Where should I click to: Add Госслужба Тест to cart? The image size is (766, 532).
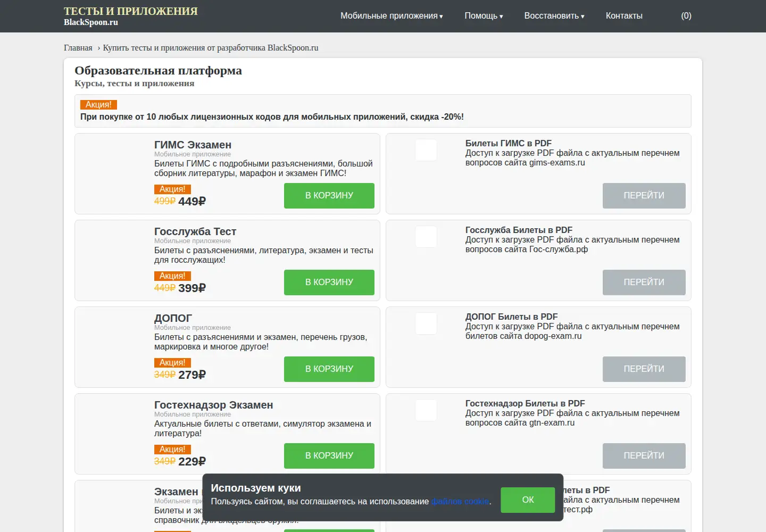329,282
